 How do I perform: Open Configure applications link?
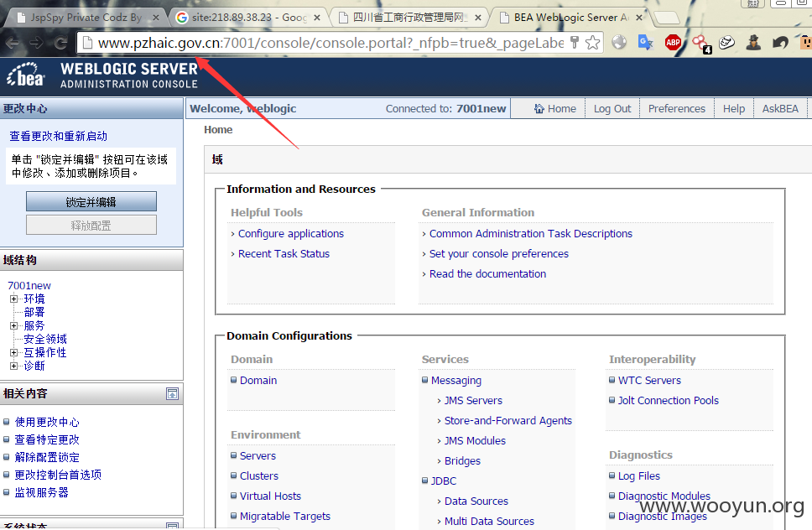coord(290,234)
